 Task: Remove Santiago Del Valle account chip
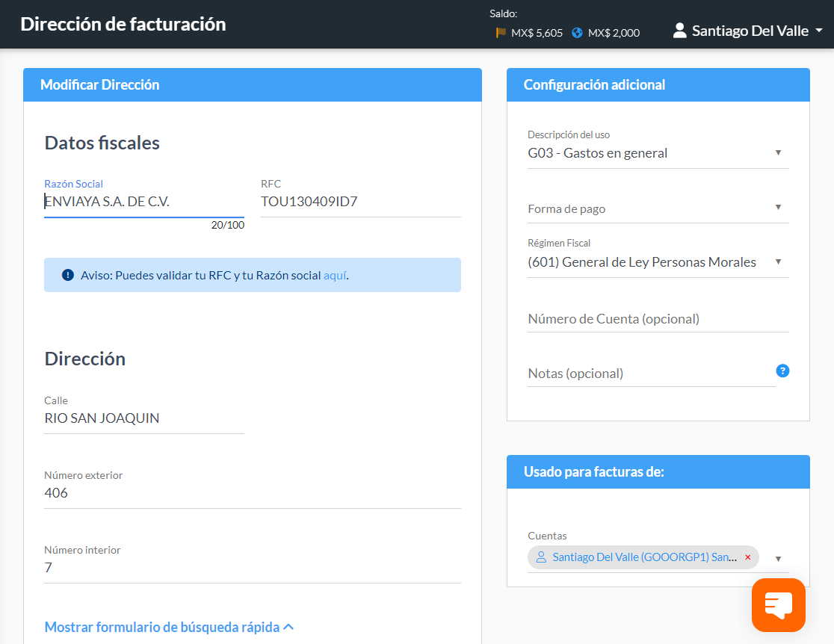tap(748, 557)
